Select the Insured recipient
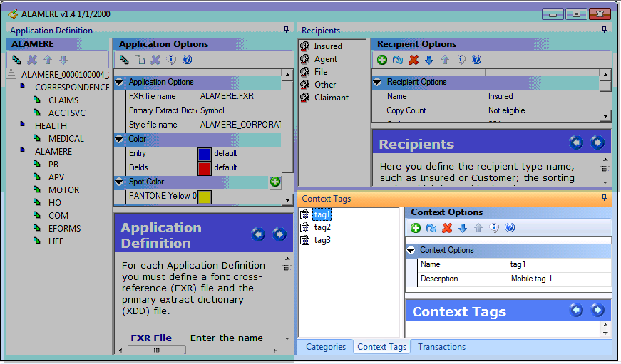The image size is (621, 364). click(328, 46)
